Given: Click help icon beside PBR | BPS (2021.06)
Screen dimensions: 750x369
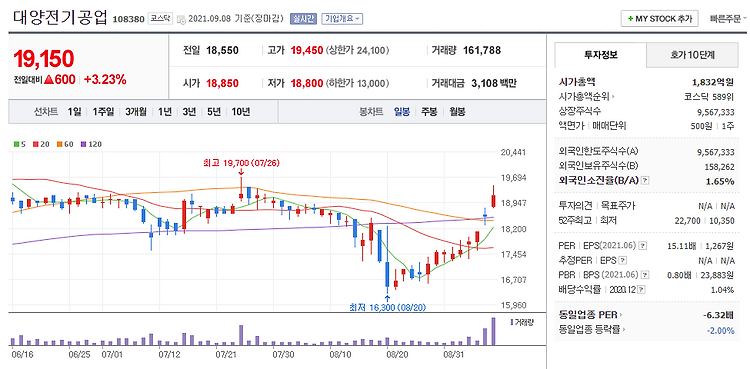Looking at the screenshot, I should point(645,275).
